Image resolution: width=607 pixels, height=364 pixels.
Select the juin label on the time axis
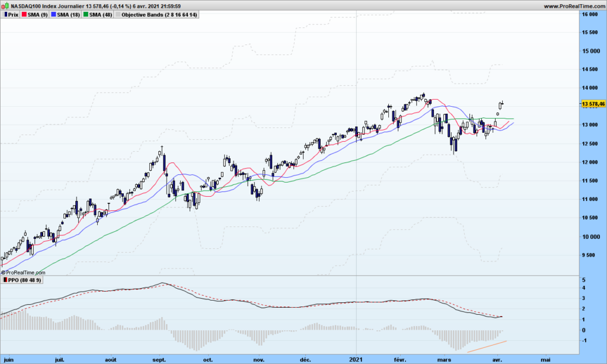(x=8, y=360)
